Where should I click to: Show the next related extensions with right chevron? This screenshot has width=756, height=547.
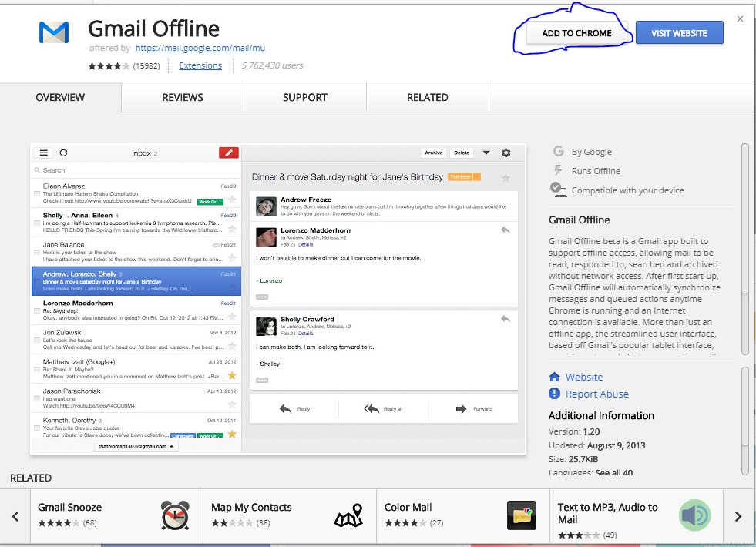[x=738, y=516]
